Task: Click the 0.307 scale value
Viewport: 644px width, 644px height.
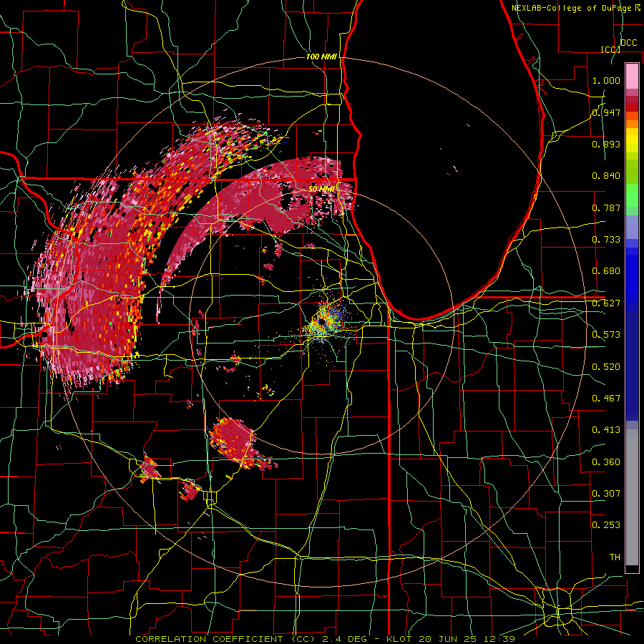Action: (x=606, y=493)
